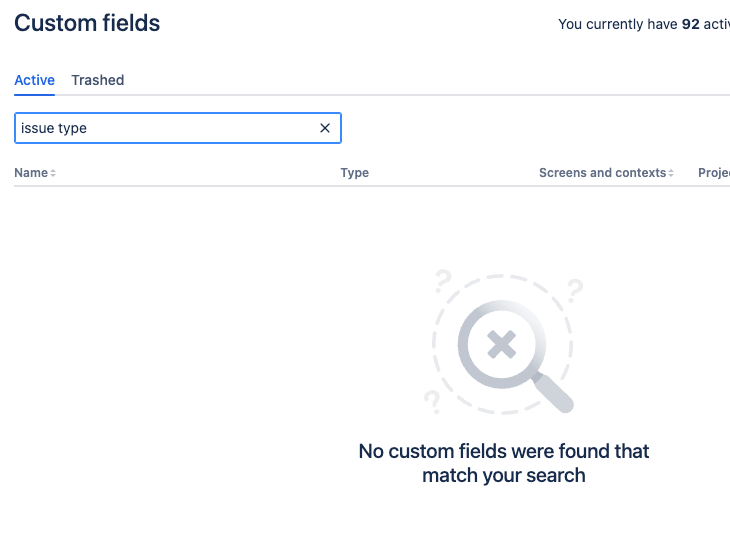Click the partially visible Projects column header

pyautogui.click(x=714, y=173)
